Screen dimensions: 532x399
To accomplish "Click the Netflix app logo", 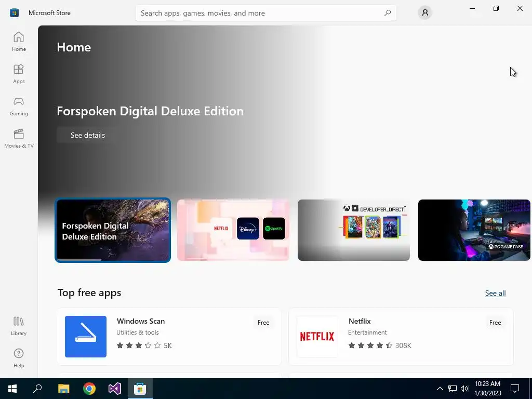I will click(317, 337).
